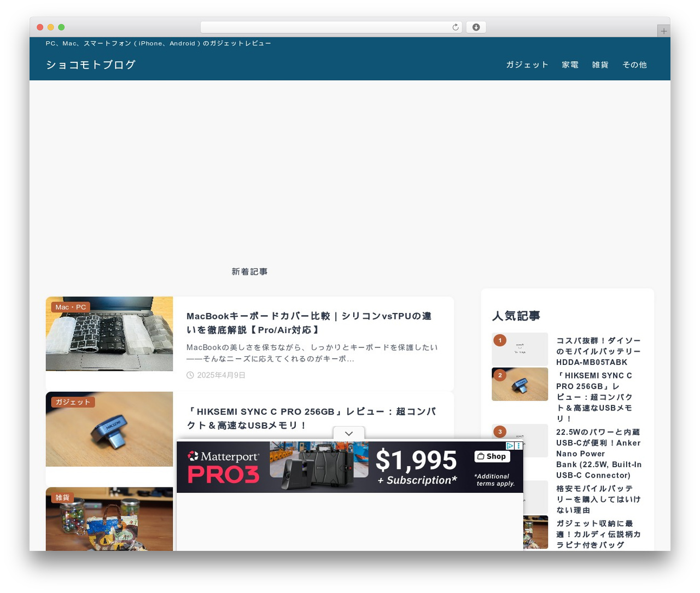The width and height of the screenshot is (700, 593).
Task: Click rank 1 popular article thumbnail
Action: pyautogui.click(x=520, y=349)
